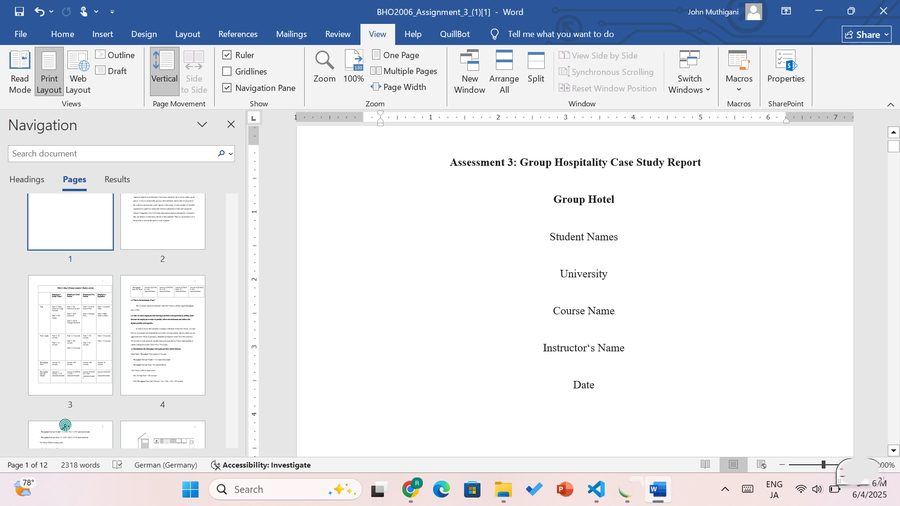Click Page 1 of 12 indicator
Screen dimensions: 900x506
point(28,465)
